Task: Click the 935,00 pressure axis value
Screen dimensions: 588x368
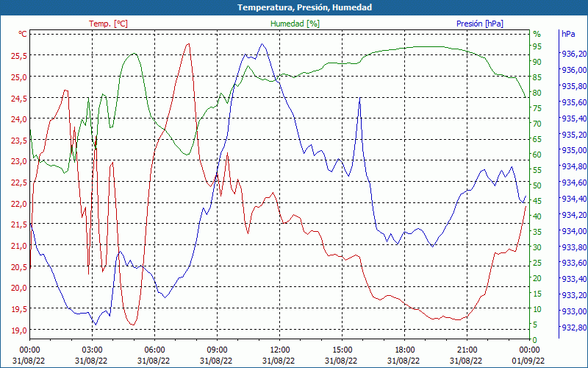Action: click(x=574, y=150)
